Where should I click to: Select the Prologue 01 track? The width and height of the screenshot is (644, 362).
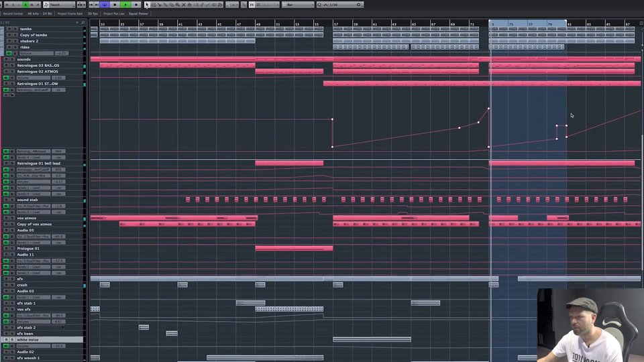(x=28, y=248)
